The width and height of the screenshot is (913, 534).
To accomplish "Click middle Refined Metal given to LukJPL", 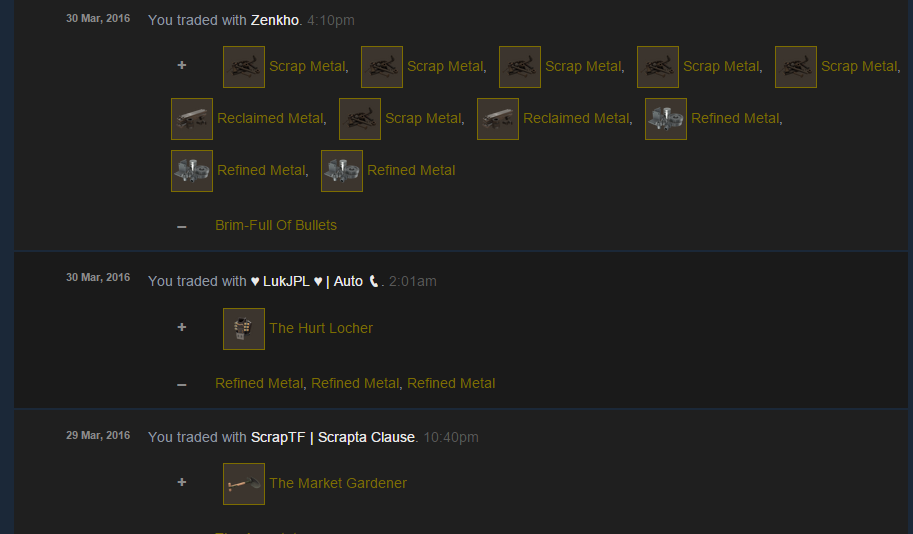I will [355, 384].
